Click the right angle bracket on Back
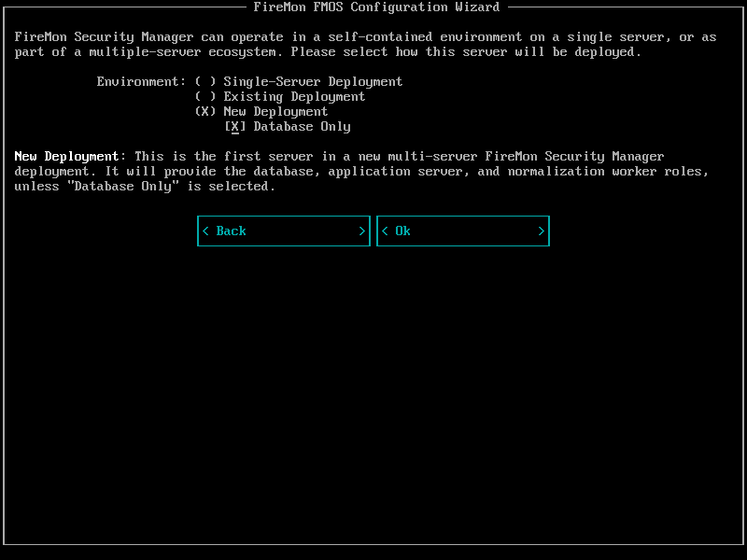The image size is (747, 560). click(362, 231)
